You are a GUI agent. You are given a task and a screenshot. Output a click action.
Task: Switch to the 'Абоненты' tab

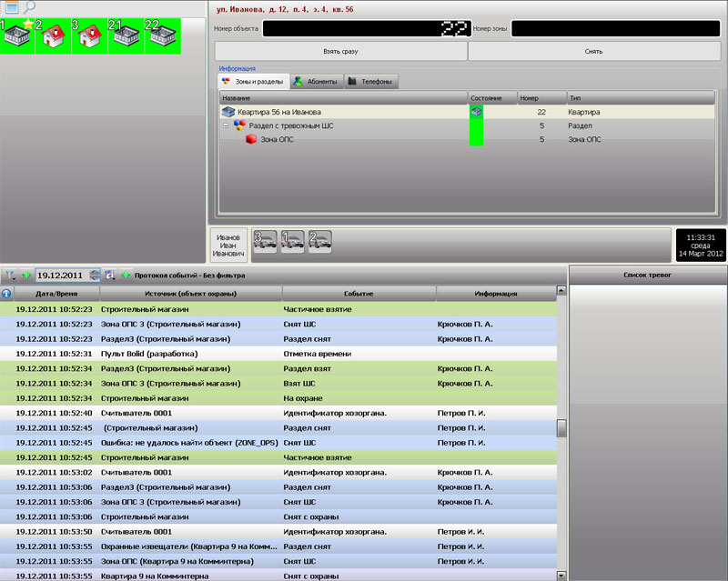tap(315, 82)
